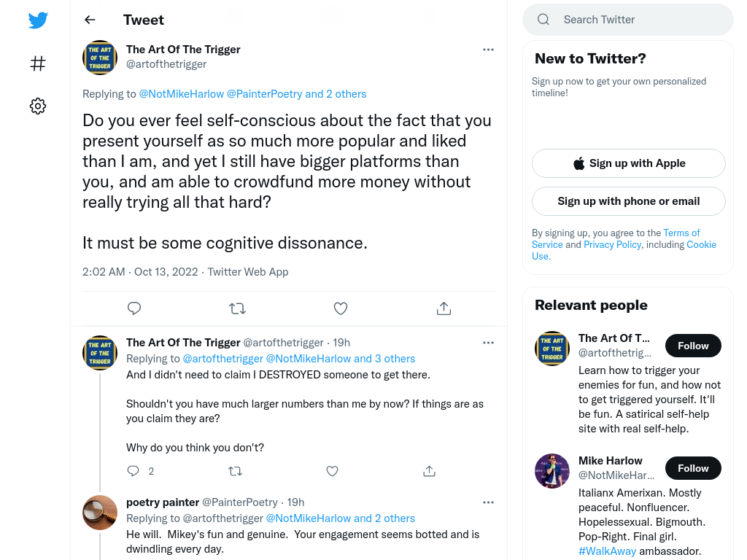Like the main tweet
Viewport: 747px width, 560px height.
pos(340,308)
